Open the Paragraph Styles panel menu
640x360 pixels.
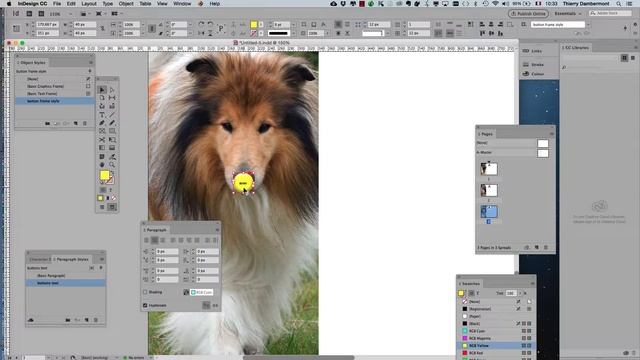pos(102,259)
